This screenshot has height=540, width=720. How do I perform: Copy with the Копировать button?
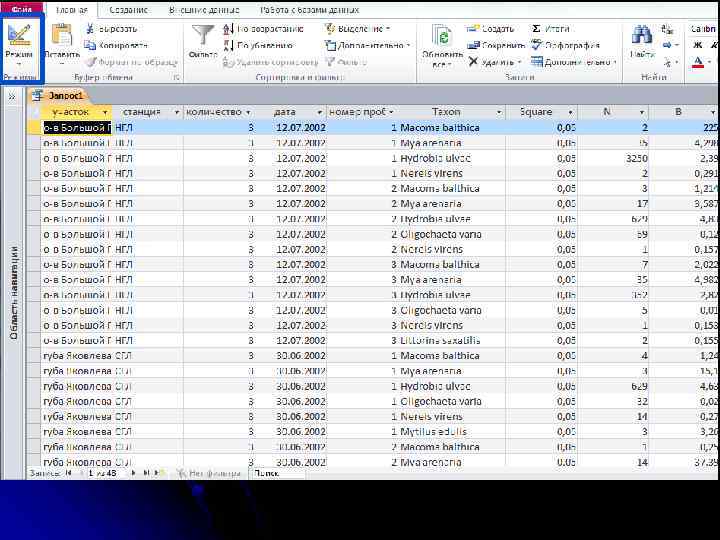point(116,45)
